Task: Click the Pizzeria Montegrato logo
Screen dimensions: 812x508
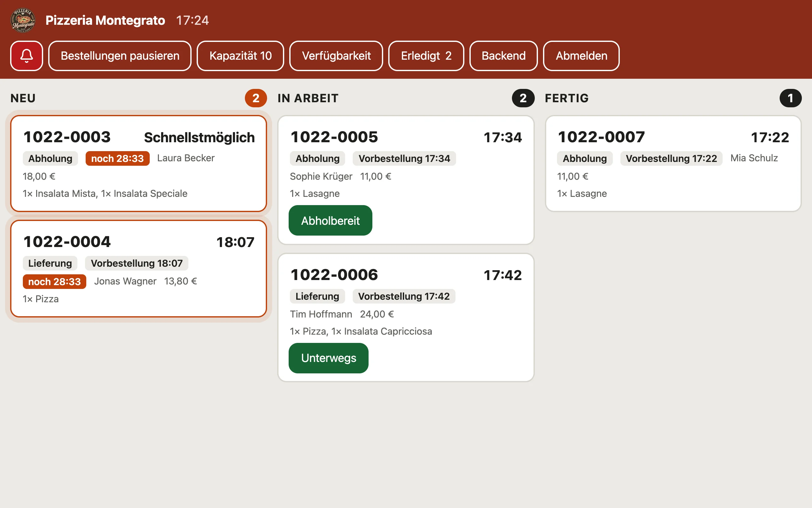Action: (x=23, y=20)
